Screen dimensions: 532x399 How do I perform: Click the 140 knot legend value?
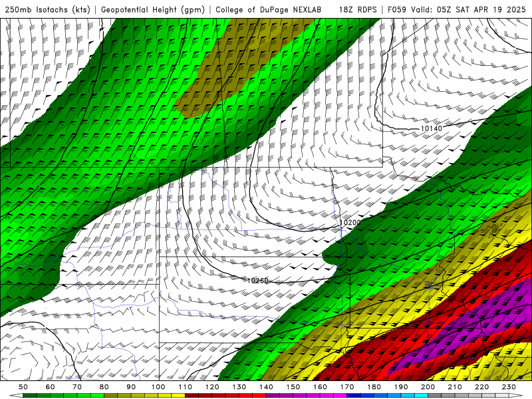click(266, 387)
